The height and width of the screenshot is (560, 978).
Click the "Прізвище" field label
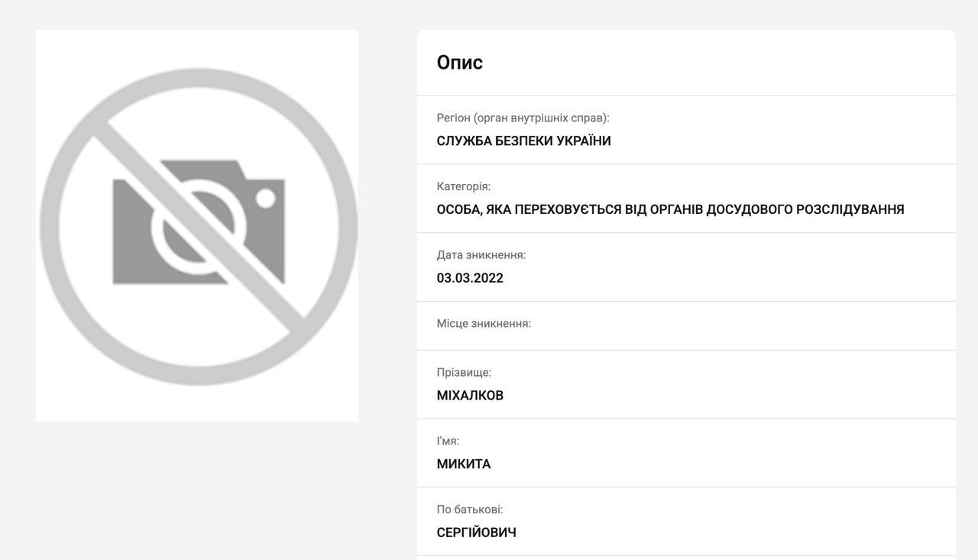pyautogui.click(x=464, y=373)
